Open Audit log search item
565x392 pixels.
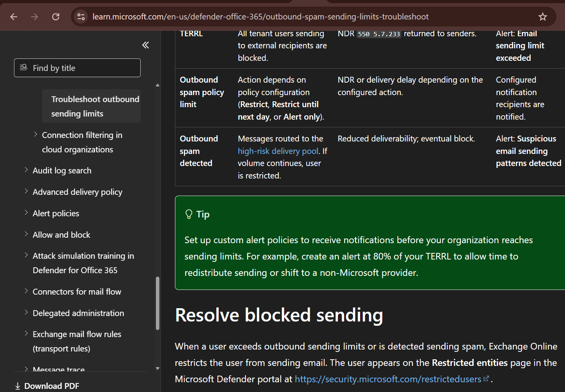point(62,171)
